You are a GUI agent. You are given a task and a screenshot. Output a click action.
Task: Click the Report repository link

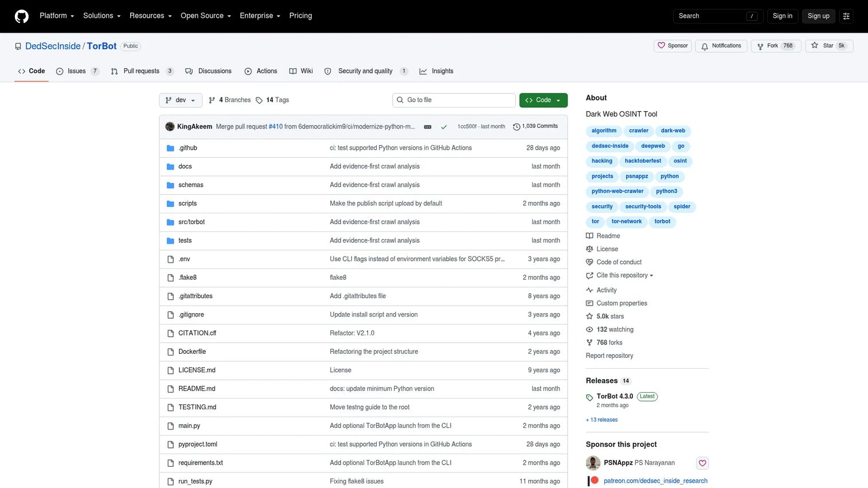tap(609, 356)
